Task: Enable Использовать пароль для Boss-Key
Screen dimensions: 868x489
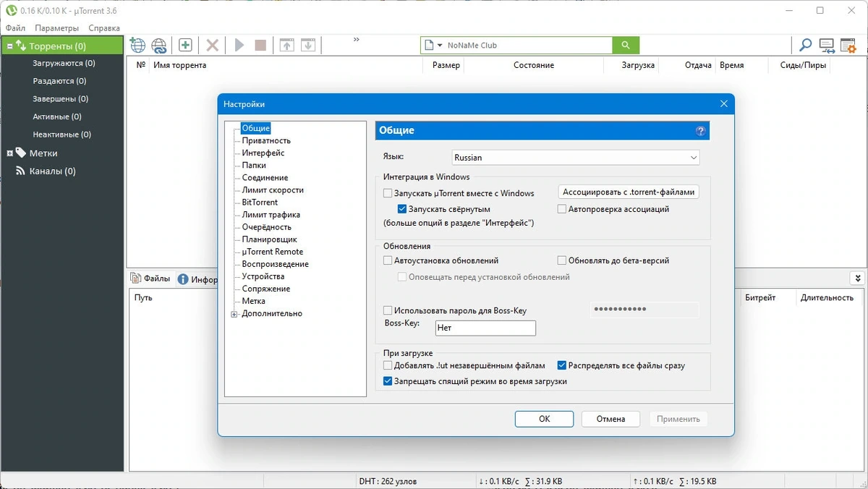Action: 388,310
